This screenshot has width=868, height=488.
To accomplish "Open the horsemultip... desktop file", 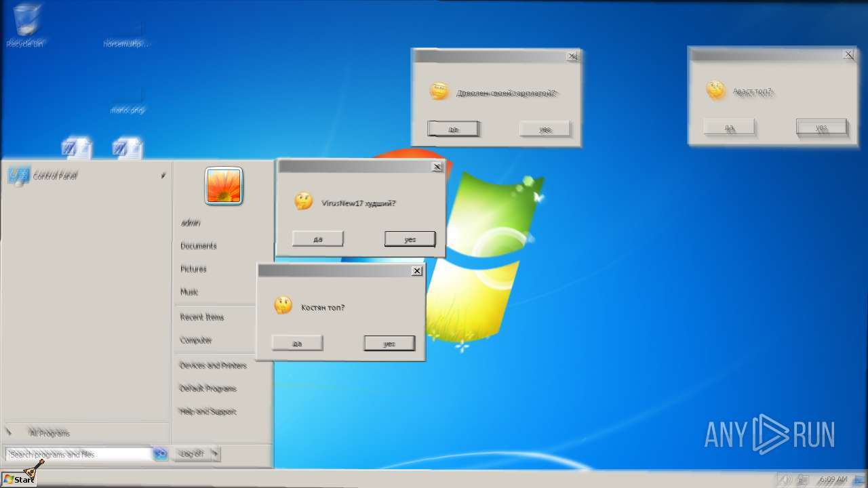I will [x=126, y=34].
